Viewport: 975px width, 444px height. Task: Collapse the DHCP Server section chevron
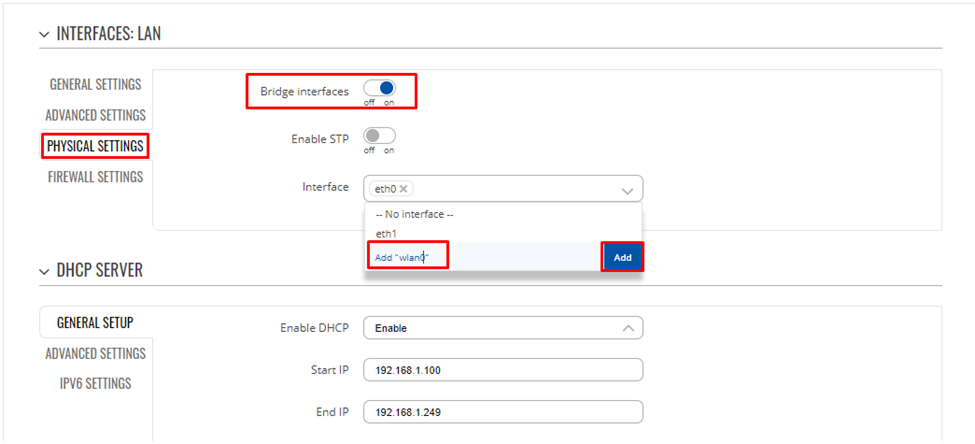[x=44, y=271]
